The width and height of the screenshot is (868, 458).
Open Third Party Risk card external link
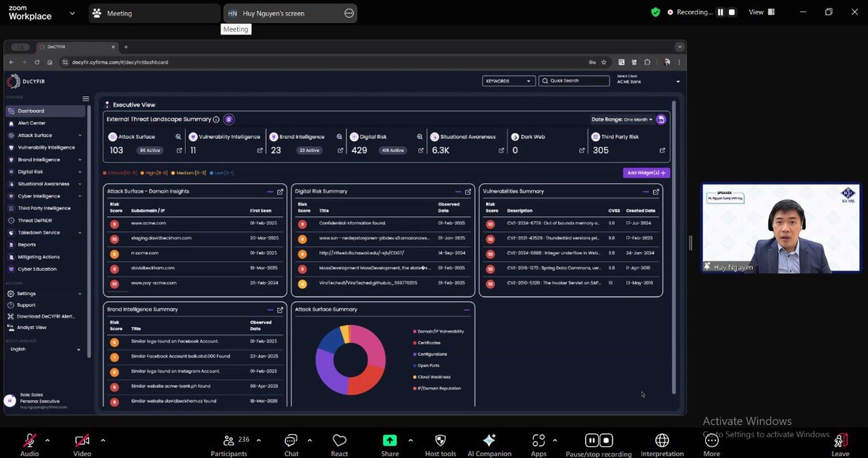coord(662,150)
